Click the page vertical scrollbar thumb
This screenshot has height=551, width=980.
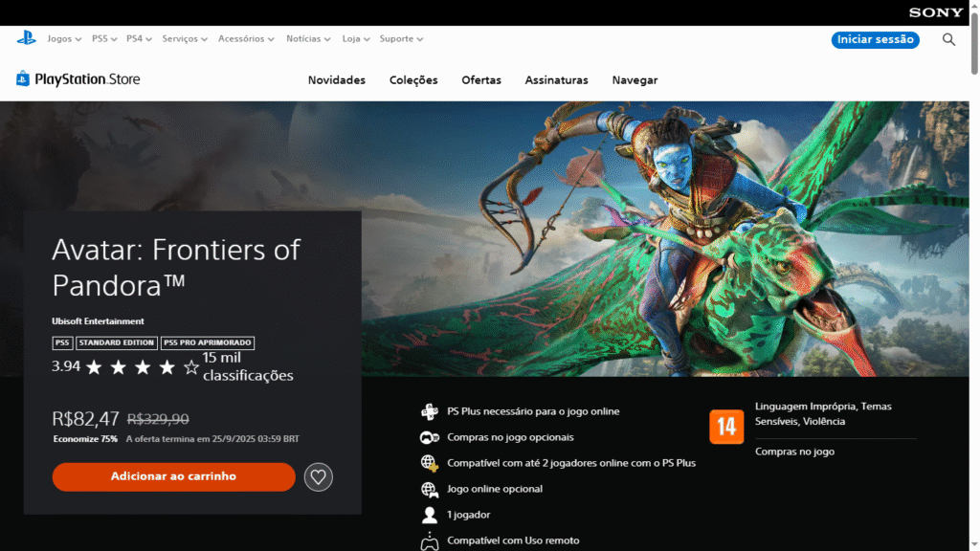[x=974, y=44]
